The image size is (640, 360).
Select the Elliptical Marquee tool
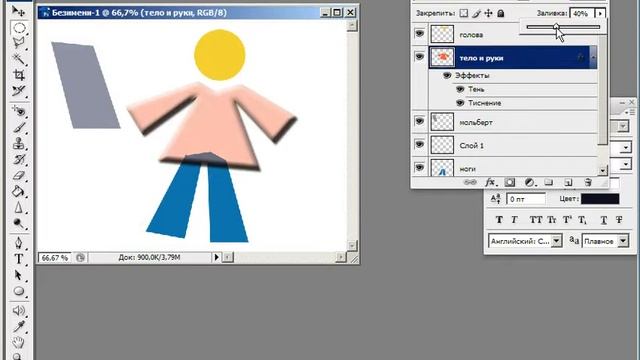(19, 27)
